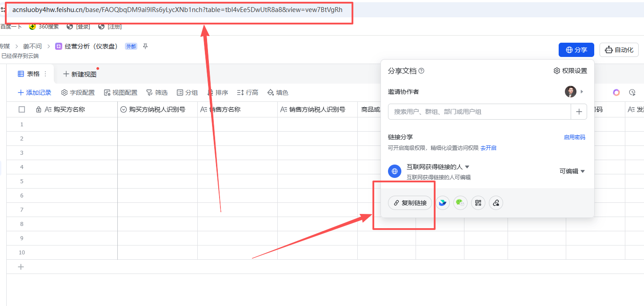Click the site settings icon in address bar

[x=3, y=9]
